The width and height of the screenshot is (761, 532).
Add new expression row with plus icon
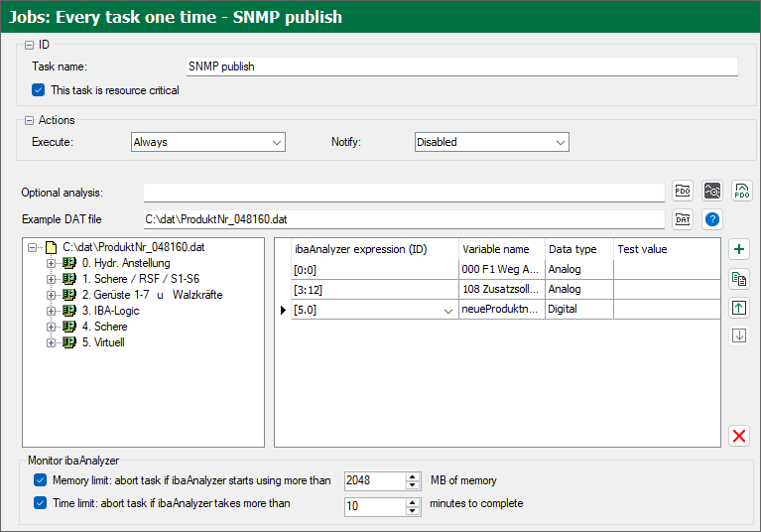click(x=739, y=249)
